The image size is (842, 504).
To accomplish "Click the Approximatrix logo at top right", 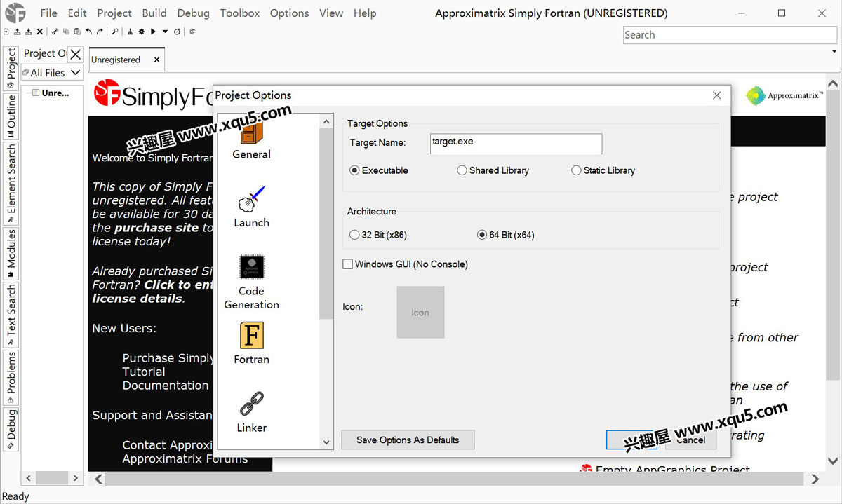I will click(784, 95).
